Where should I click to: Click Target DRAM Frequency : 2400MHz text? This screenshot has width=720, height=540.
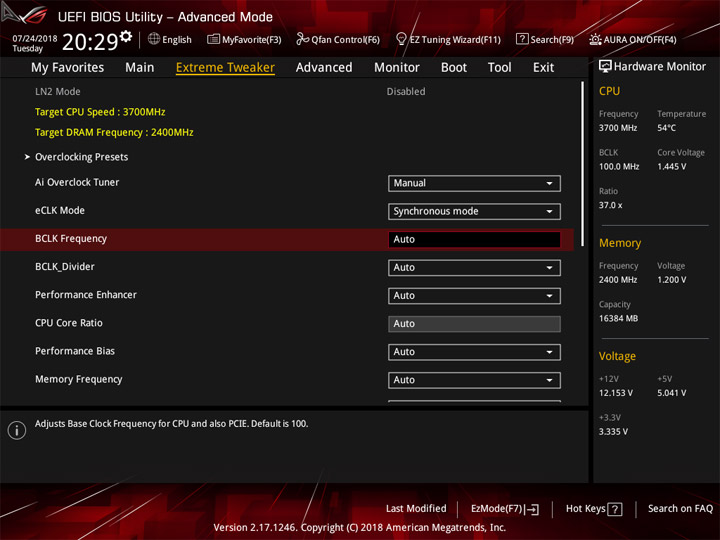click(114, 132)
